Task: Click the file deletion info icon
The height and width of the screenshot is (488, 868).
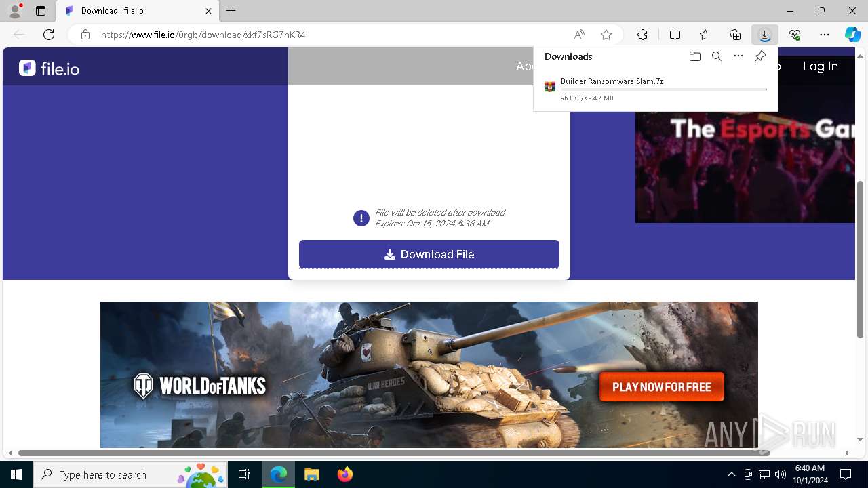Action: [361, 218]
